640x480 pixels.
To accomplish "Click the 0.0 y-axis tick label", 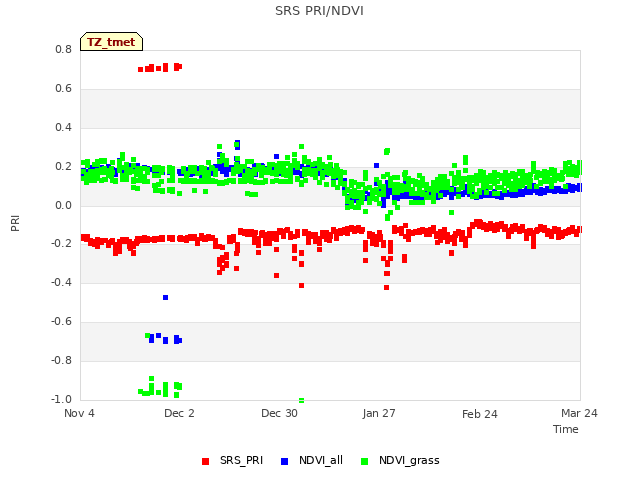I will point(63,205).
